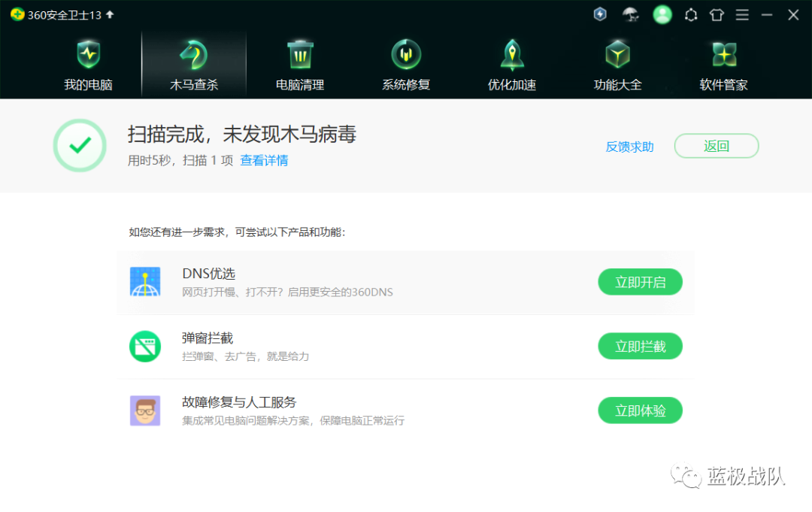
Task: Open the main hamburger menu
Action: (x=742, y=15)
